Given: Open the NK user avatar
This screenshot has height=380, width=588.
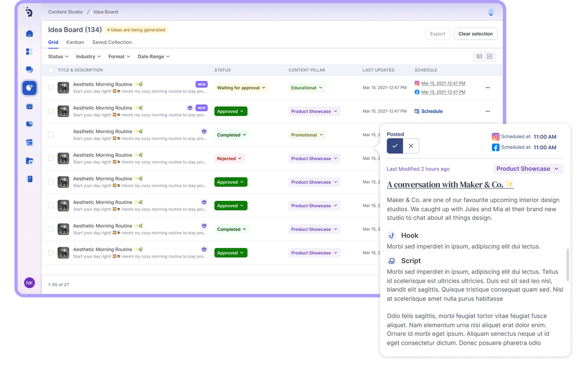Looking at the screenshot, I should 29,283.
